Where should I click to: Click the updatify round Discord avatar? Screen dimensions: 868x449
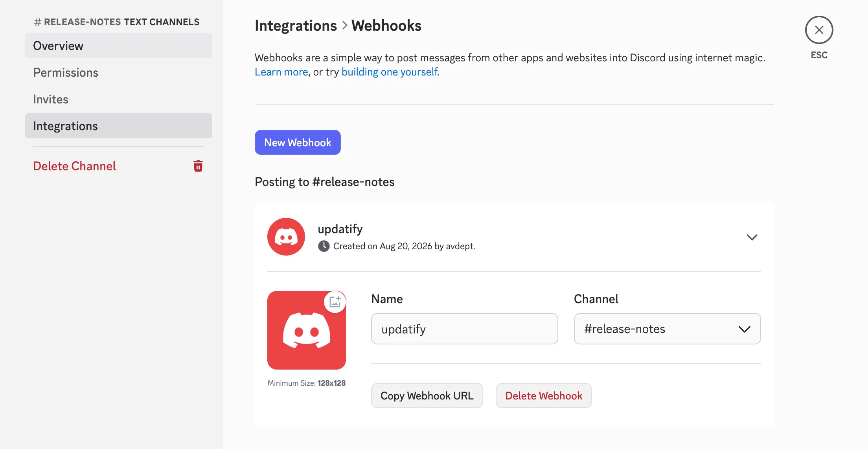pyautogui.click(x=286, y=237)
